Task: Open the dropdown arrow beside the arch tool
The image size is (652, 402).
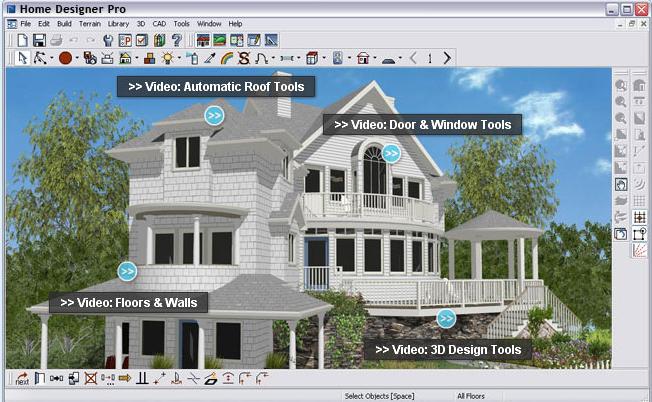Action: pyautogui.click(x=273, y=58)
